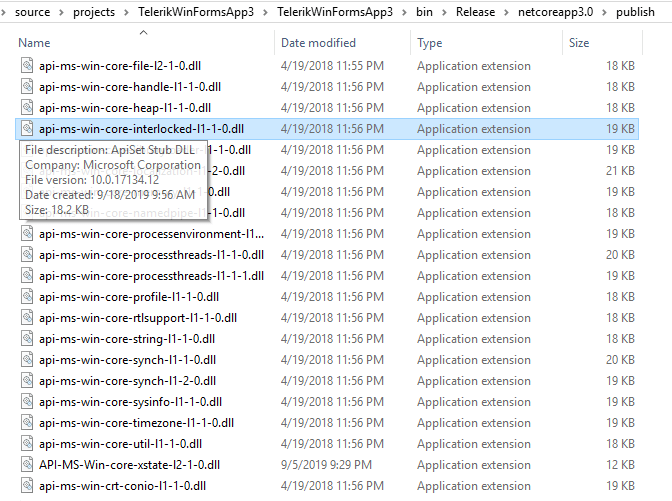This screenshot has height=501, width=672.
Task: Go to 'bin' folder in address bar
Action: pos(424,12)
